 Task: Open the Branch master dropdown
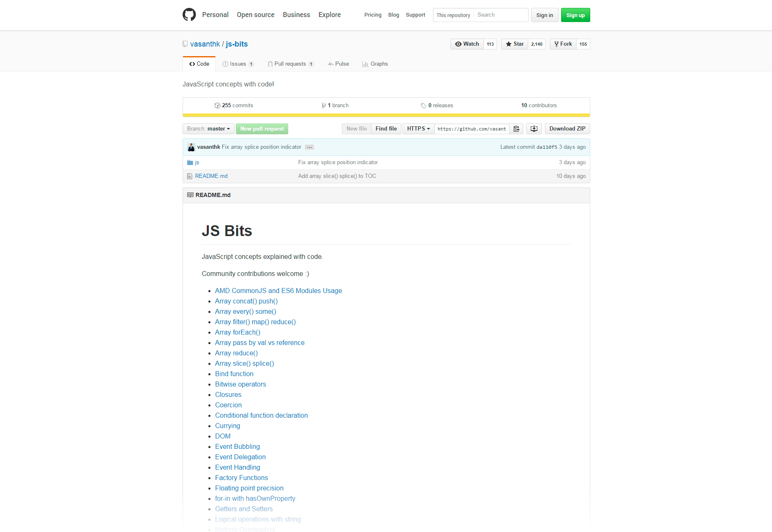point(208,129)
